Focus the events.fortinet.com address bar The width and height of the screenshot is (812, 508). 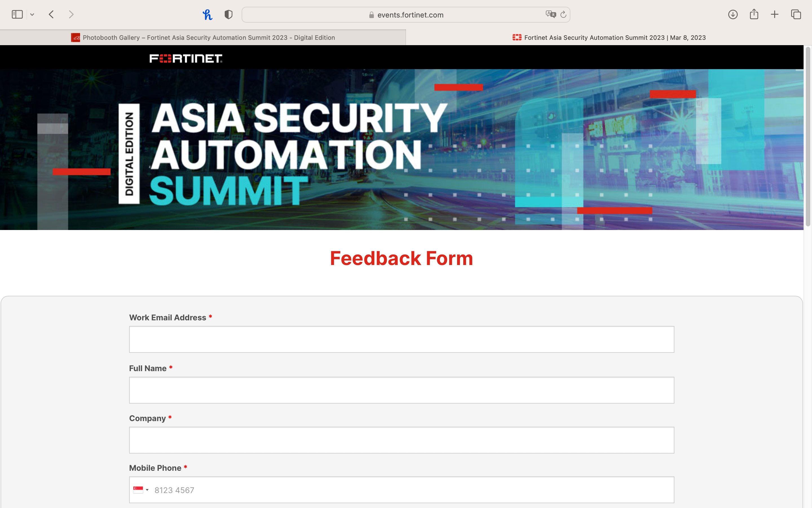[406, 15]
